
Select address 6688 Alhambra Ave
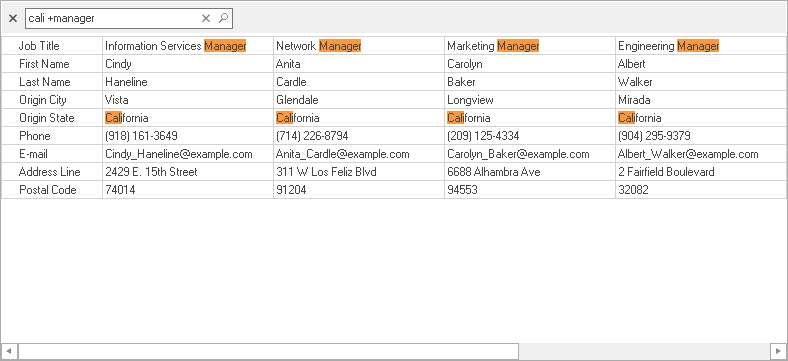pos(530,172)
